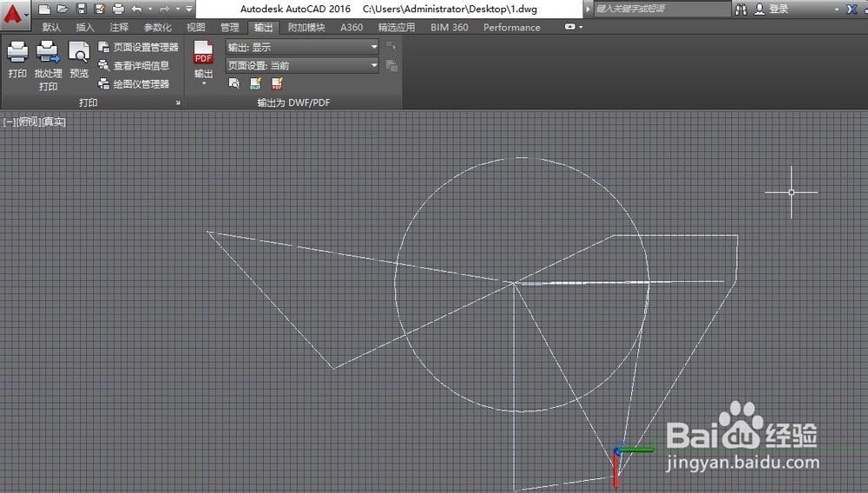
Task: Open 页面设置管理器 (Page Setup Manager)
Action: coord(138,47)
